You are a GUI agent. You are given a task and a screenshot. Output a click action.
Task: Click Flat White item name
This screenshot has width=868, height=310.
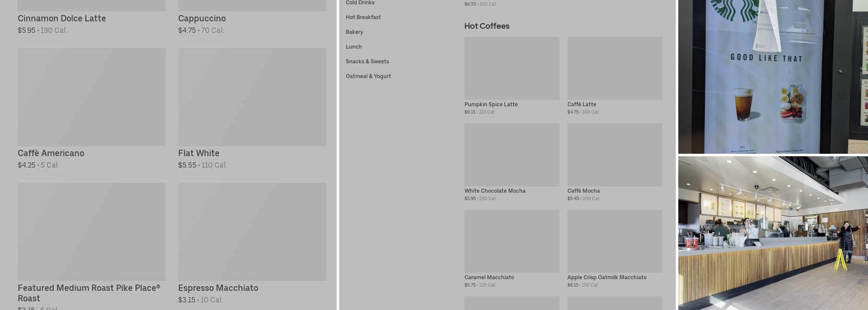pos(198,153)
